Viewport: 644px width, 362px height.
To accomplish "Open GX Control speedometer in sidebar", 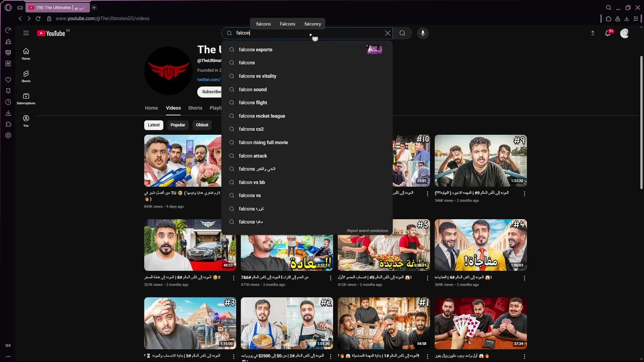I will (8, 31).
